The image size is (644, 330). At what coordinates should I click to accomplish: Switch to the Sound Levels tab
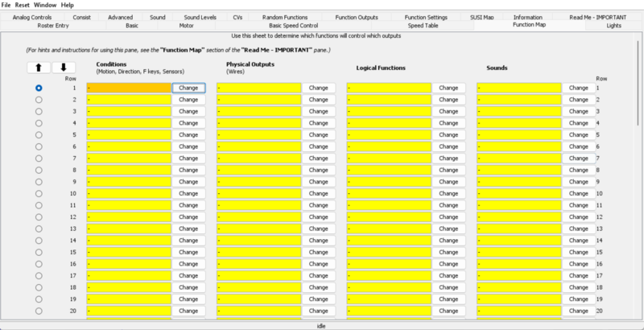click(x=200, y=17)
